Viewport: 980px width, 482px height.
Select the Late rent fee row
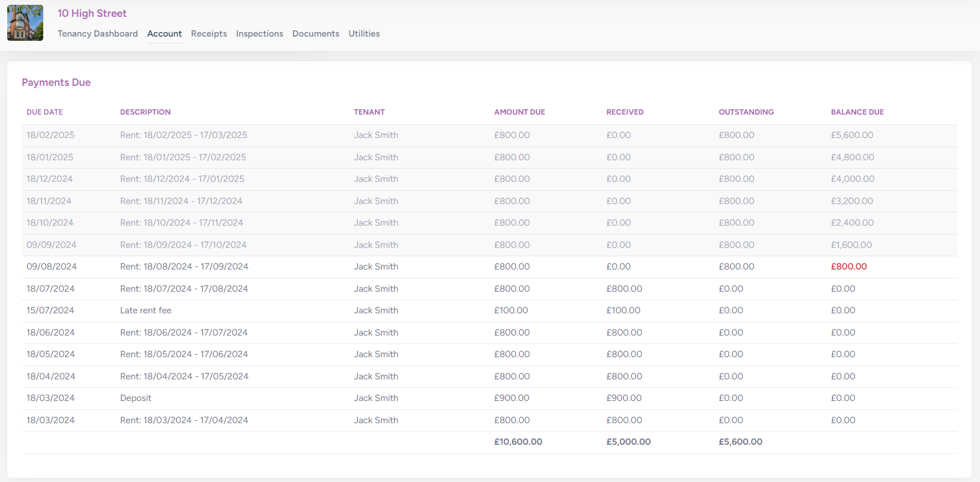click(145, 310)
